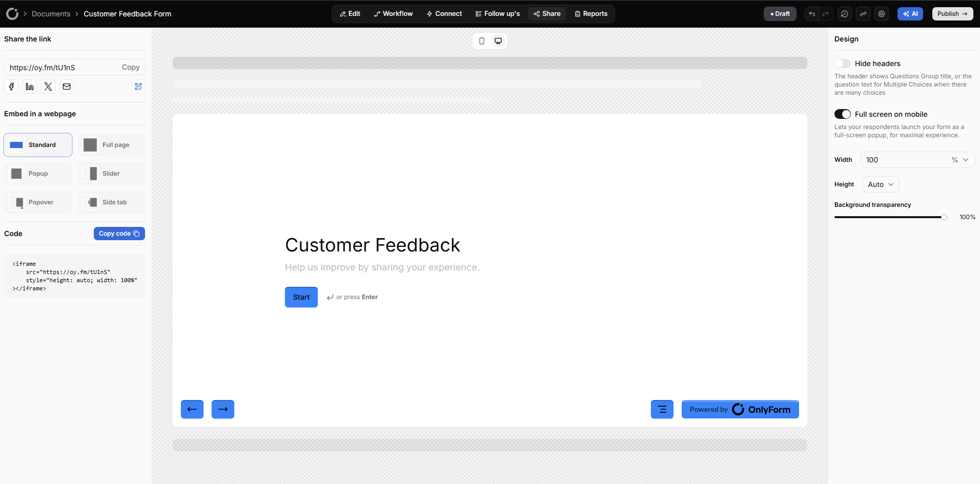Click the Draft status badge
Screen dimensions: 980x484
point(780,14)
